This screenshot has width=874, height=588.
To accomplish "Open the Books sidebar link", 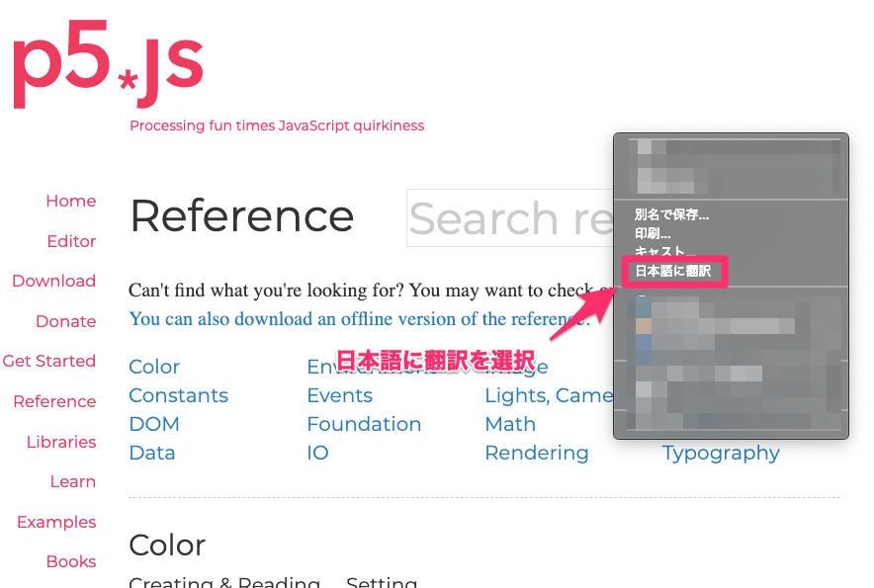I will [71, 562].
